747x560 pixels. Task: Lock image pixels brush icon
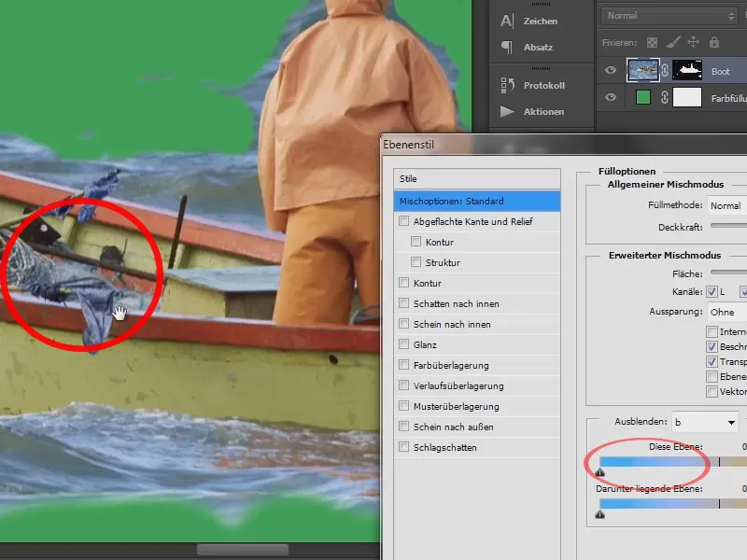[x=672, y=42]
